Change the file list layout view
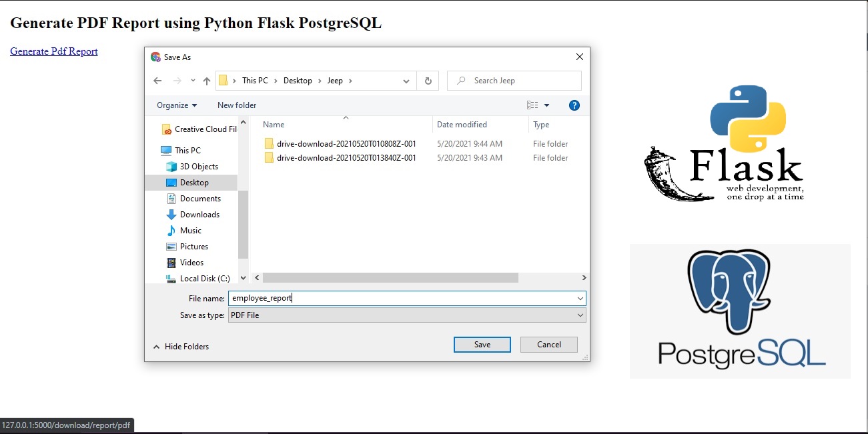The width and height of the screenshot is (868, 434). click(x=534, y=105)
